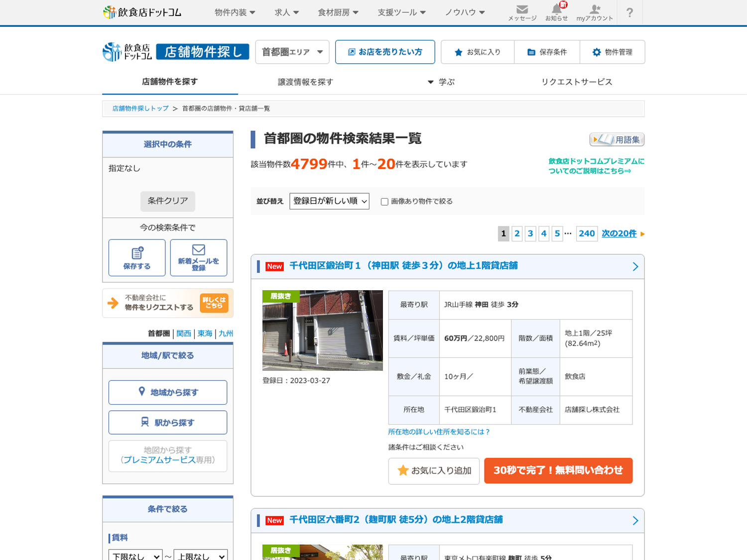This screenshot has width=747, height=560.
Task: Click 所在地の詳しい住所を知るには？ link
Action: pyautogui.click(x=439, y=432)
